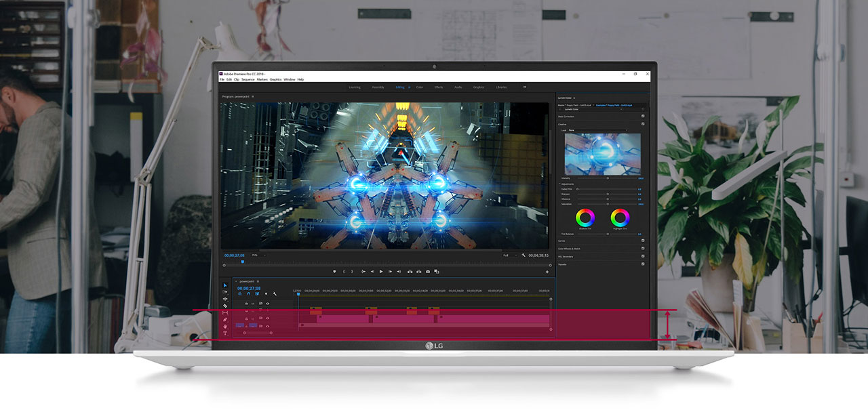Switch to the Effects workspace tab

[439, 87]
